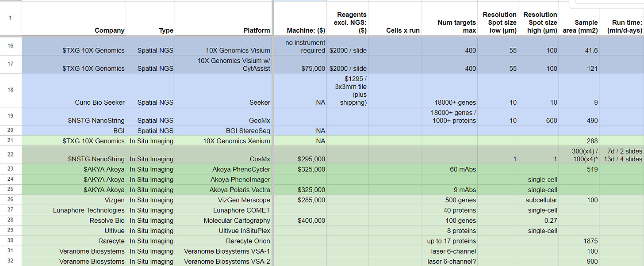
Task: Select the row 22 number header
Action: (11, 155)
